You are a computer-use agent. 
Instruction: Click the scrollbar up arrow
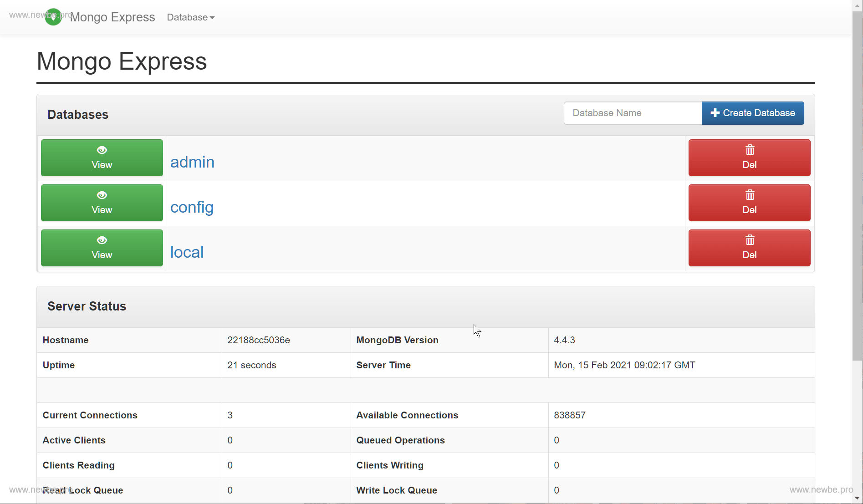coord(857,5)
